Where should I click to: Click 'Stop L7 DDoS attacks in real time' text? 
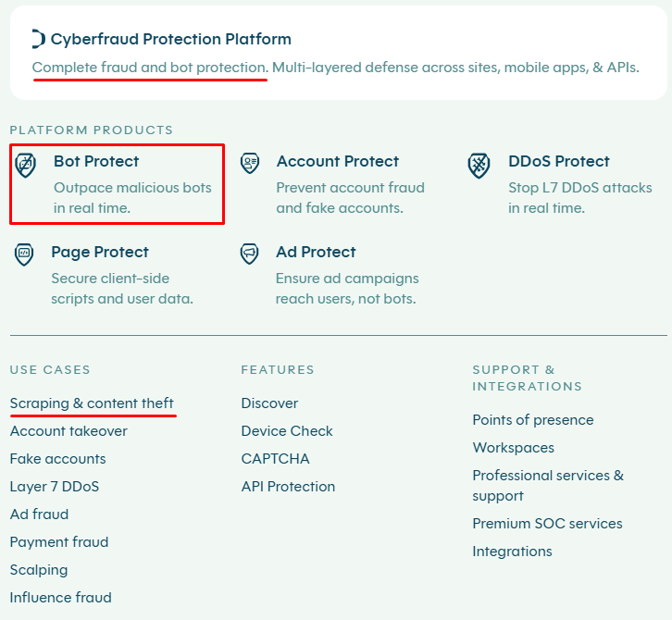[580, 198]
